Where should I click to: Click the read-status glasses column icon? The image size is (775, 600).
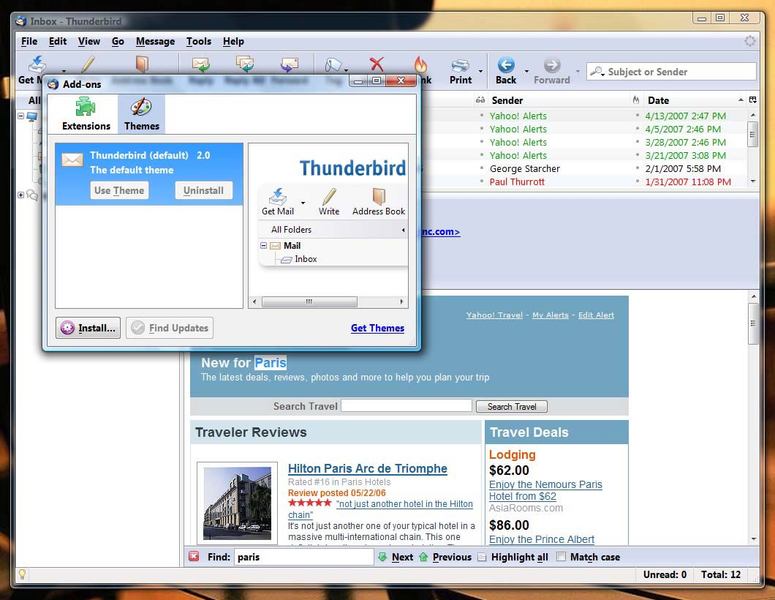point(480,100)
